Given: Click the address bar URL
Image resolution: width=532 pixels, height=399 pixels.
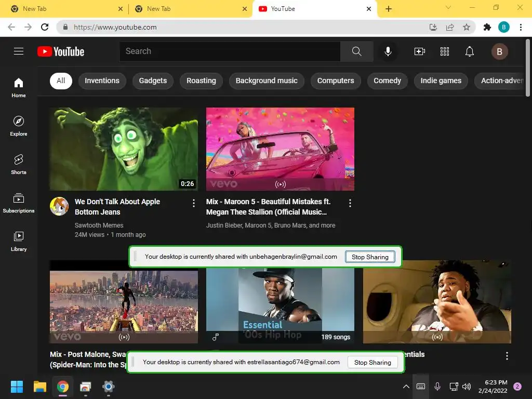Looking at the screenshot, I should (115, 27).
